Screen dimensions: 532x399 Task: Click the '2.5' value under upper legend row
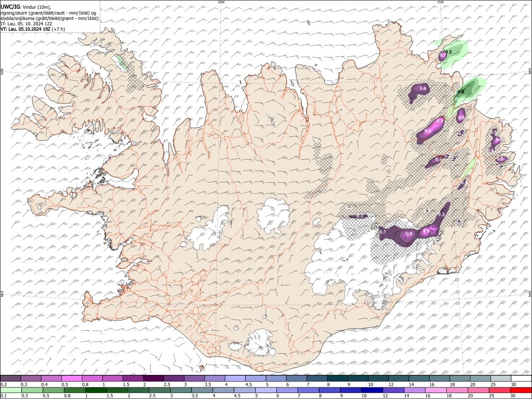click(x=167, y=384)
